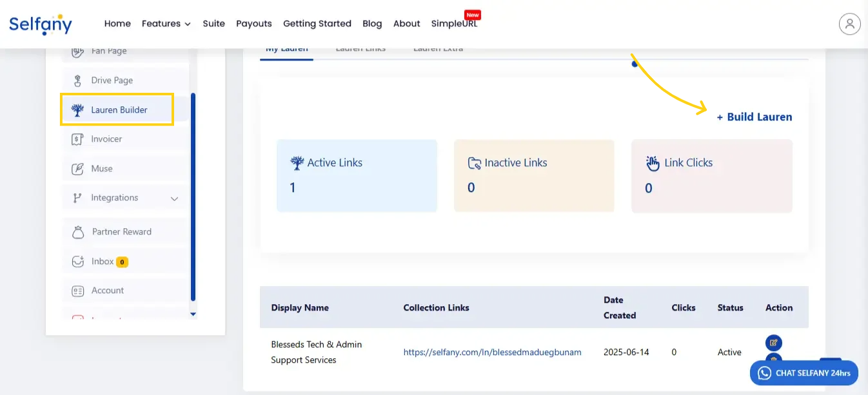Image resolution: width=868 pixels, height=395 pixels.
Task: Click the Inbox count badge
Action: tap(122, 262)
